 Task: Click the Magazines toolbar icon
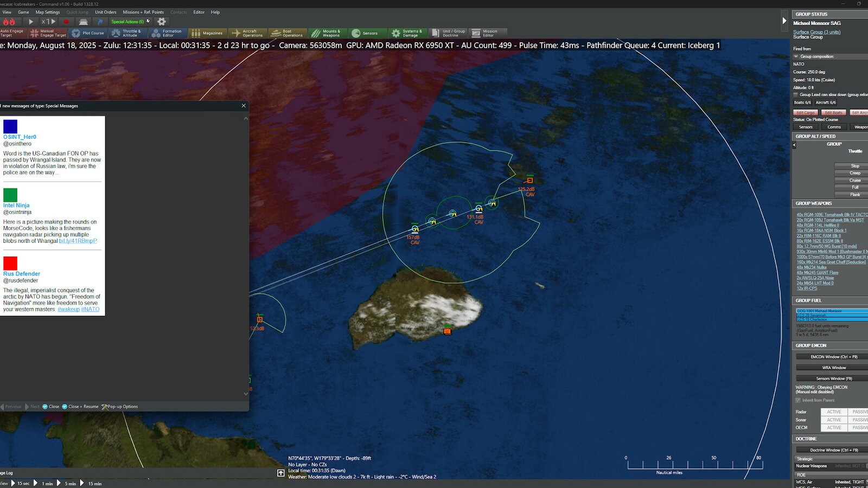pos(210,33)
